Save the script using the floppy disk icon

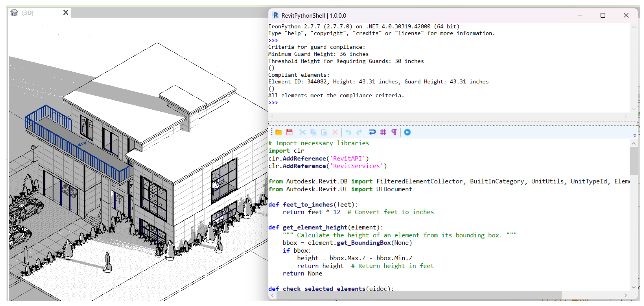(x=289, y=132)
